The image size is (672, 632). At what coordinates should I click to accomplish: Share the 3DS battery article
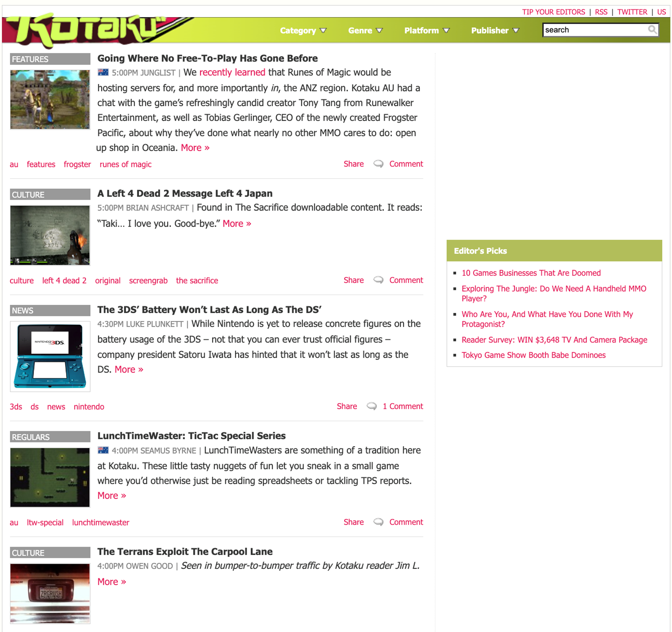(347, 406)
